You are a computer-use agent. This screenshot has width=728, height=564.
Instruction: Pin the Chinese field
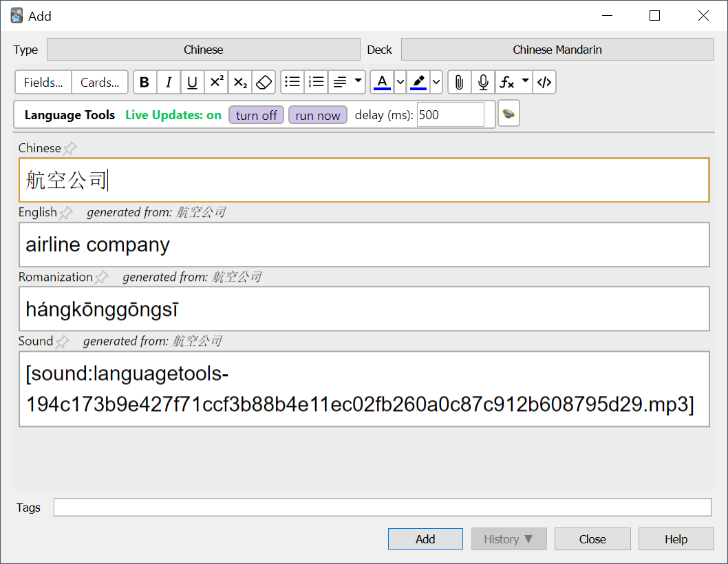pos(70,148)
